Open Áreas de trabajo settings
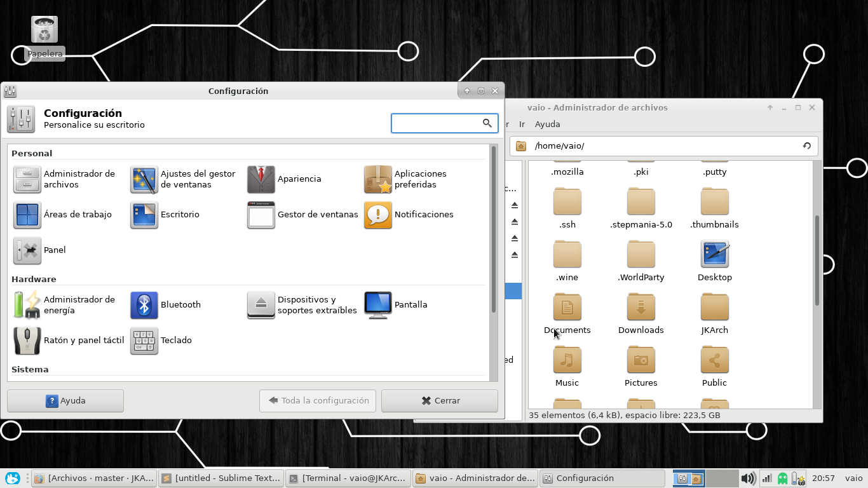This screenshot has height=488, width=868. (27, 215)
